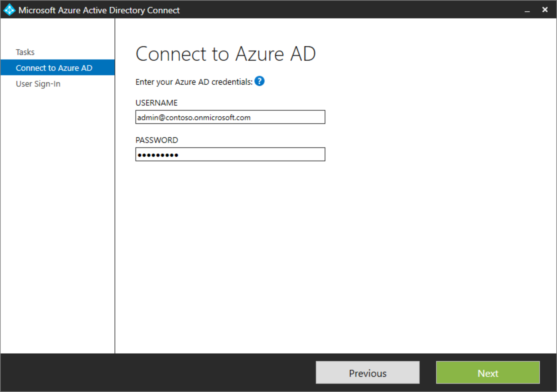Switch to the User Sign-In step
Image resolution: width=557 pixels, height=392 pixels.
click(38, 83)
